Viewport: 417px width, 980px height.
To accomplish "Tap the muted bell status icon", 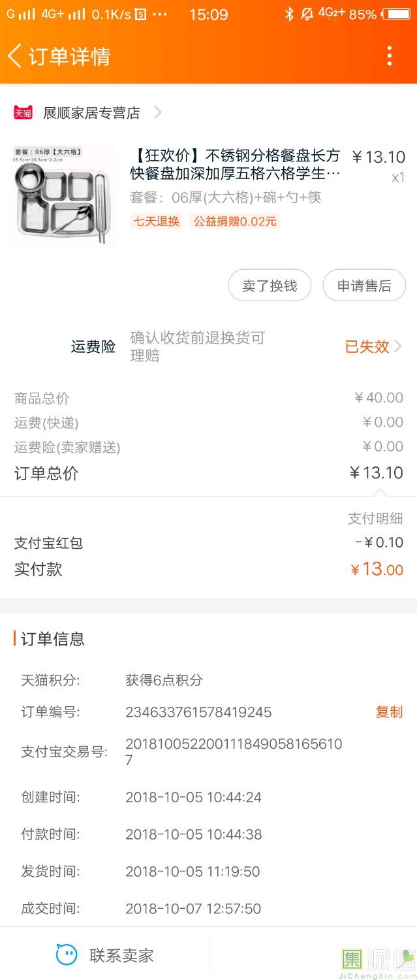I will pos(307,14).
